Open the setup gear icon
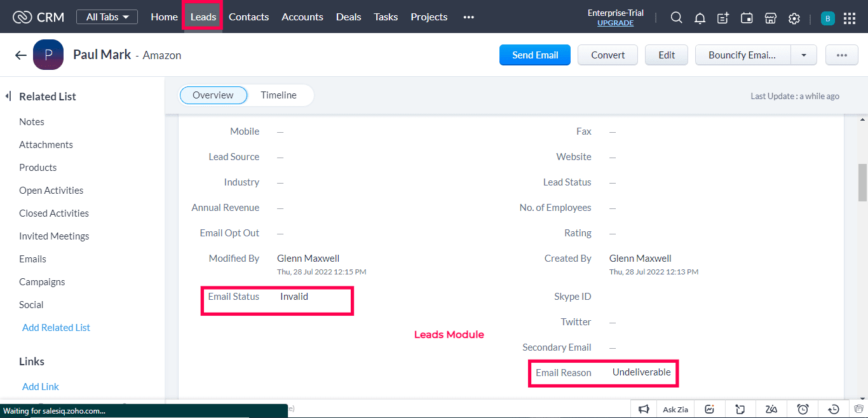The height and width of the screenshot is (418, 868). click(x=794, y=18)
